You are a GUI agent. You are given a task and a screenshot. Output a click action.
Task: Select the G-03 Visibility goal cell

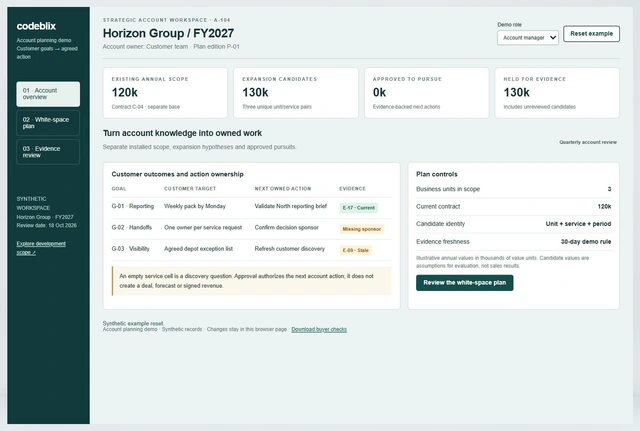[x=131, y=249]
